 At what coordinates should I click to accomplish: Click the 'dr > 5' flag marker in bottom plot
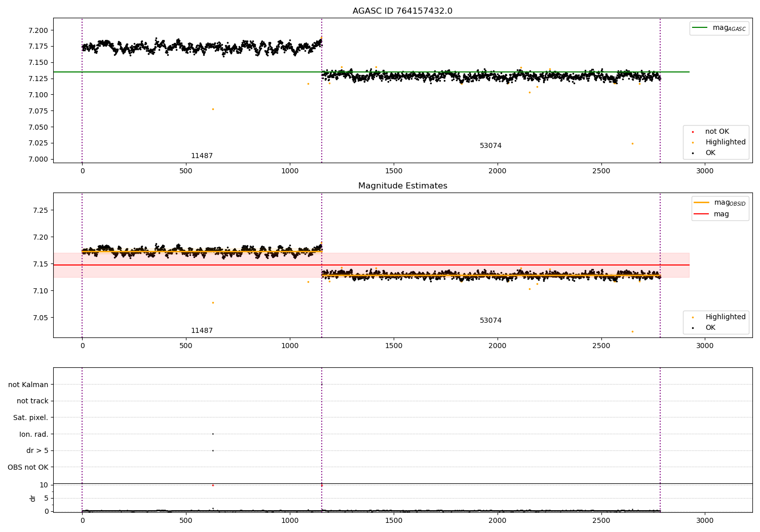point(213,450)
